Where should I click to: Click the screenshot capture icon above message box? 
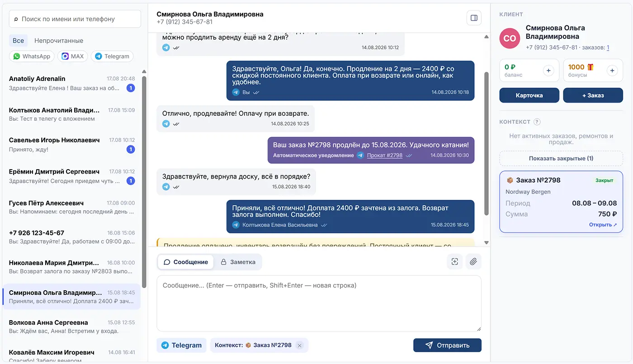click(x=455, y=261)
